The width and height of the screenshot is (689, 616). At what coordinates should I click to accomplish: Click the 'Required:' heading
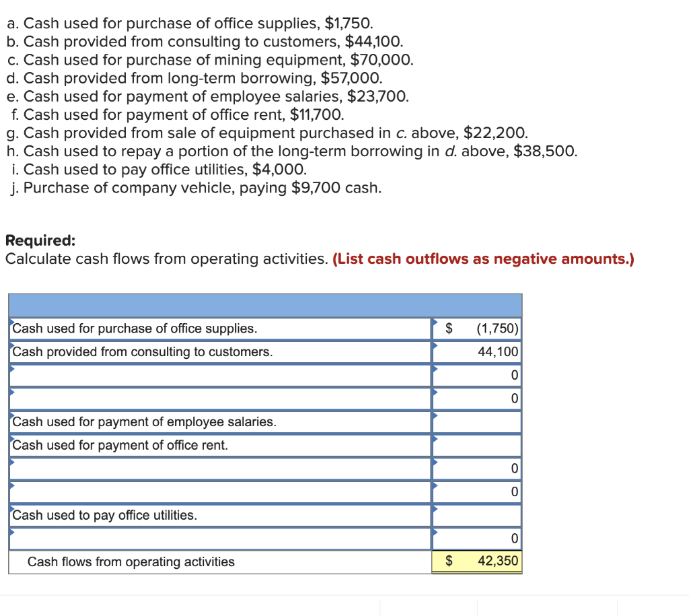point(40,240)
